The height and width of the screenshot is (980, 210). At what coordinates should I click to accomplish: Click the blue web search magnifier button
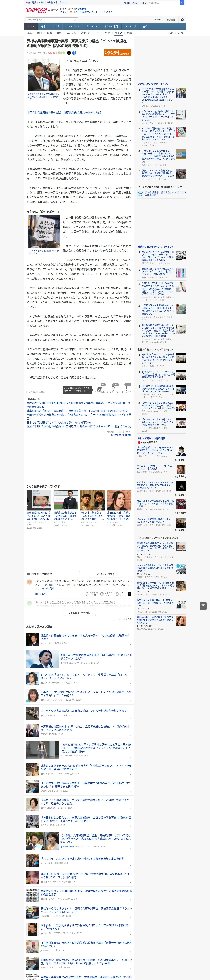point(182,3)
